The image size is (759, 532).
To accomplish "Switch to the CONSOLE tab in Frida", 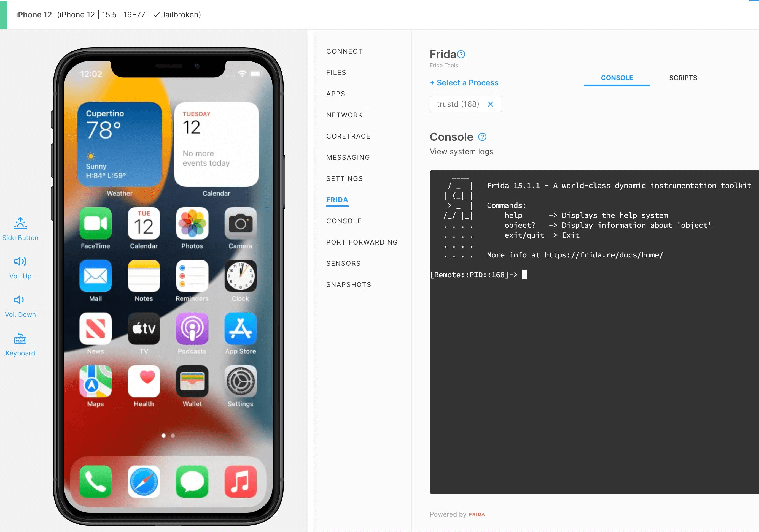I will [617, 78].
